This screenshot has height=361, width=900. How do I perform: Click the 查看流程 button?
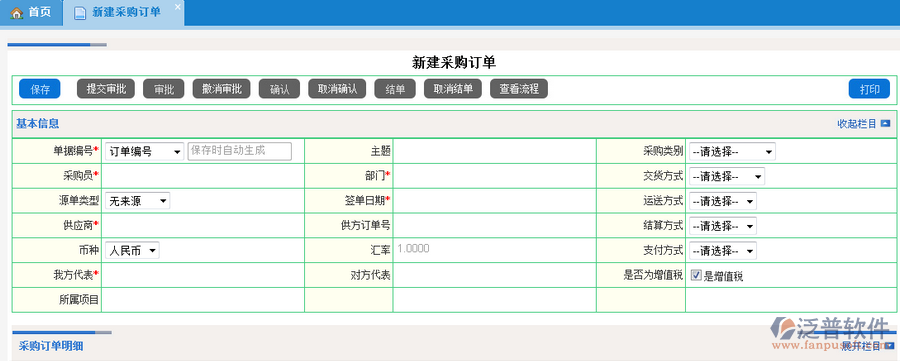tap(519, 88)
